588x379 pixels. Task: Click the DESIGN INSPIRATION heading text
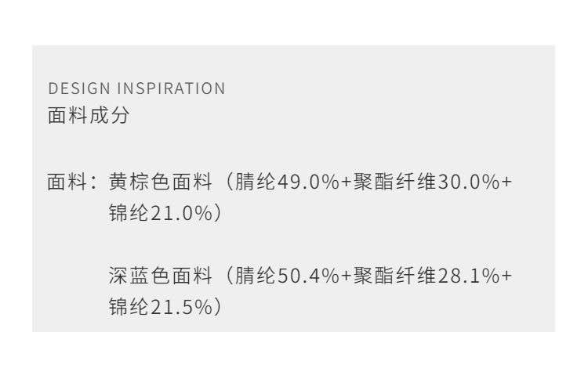[136, 88]
